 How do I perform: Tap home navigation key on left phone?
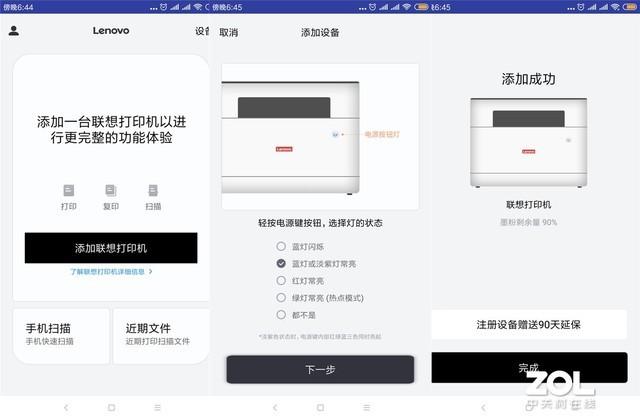pos(111,407)
